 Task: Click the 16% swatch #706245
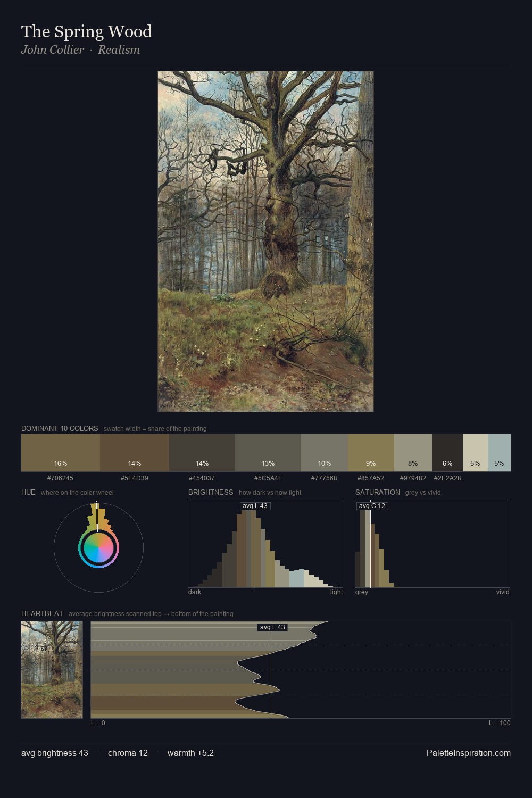(x=61, y=453)
